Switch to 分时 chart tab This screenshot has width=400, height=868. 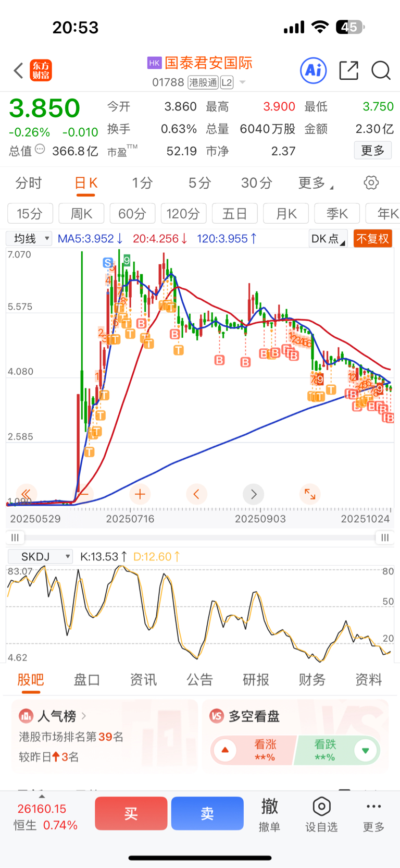click(29, 183)
